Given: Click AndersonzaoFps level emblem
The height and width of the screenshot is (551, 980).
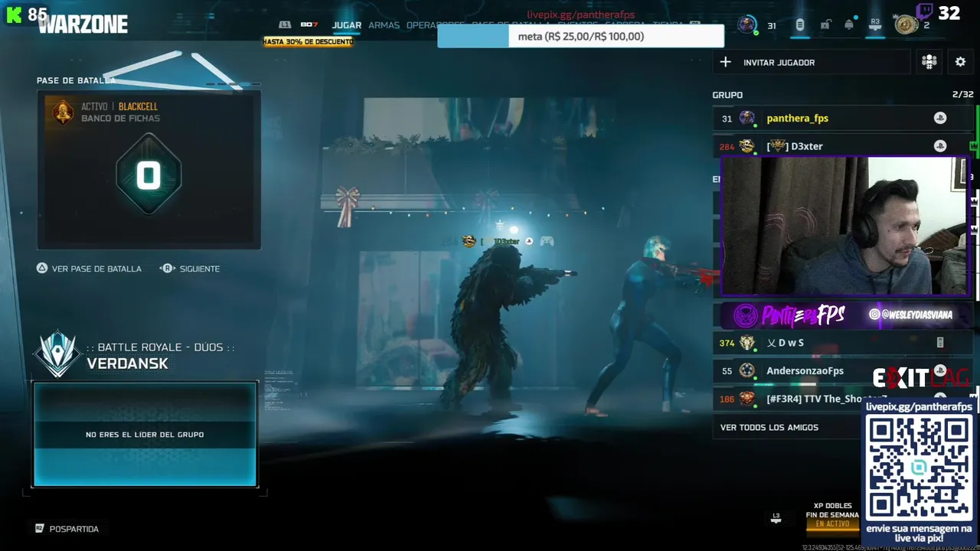Looking at the screenshot, I should (x=747, y=370).
